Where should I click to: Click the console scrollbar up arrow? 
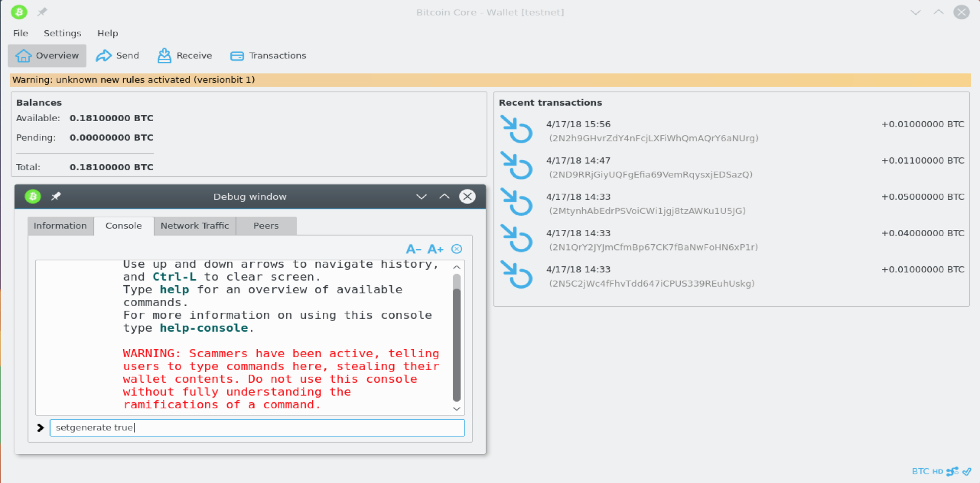pos(457,267)
